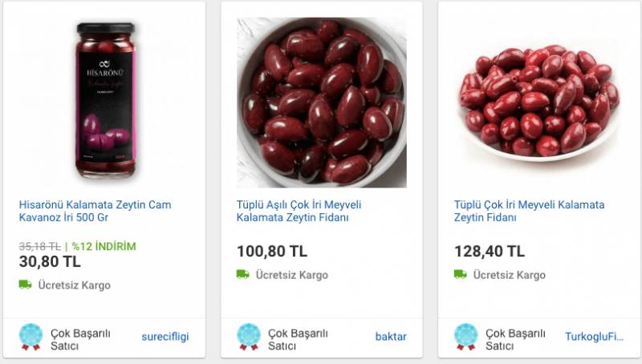Open Hisarönü Kalamata Zeytin Cam Kavanoz title

point(95,211)
